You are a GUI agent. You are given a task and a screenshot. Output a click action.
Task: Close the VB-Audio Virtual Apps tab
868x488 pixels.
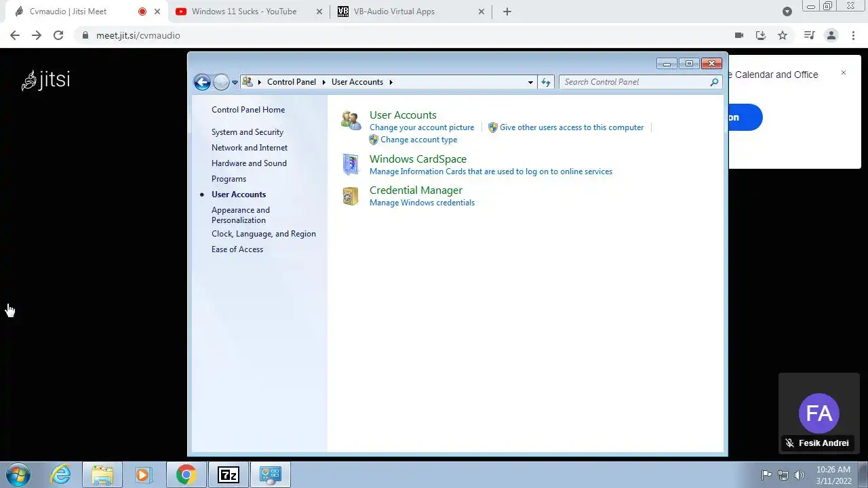point(481,12)
